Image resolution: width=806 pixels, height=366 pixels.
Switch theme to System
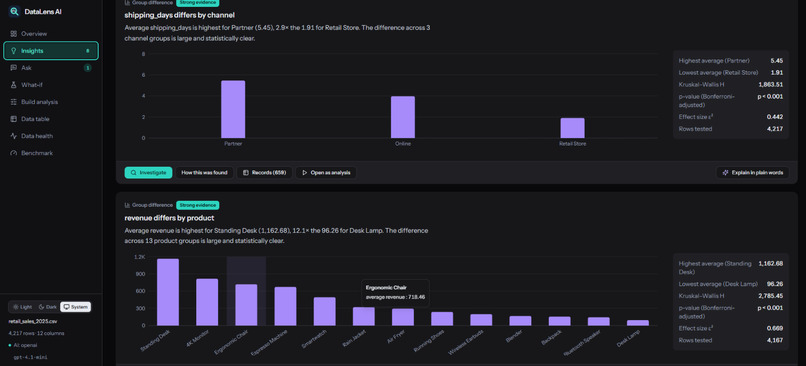pyautogui.click(x=76, y=307)
